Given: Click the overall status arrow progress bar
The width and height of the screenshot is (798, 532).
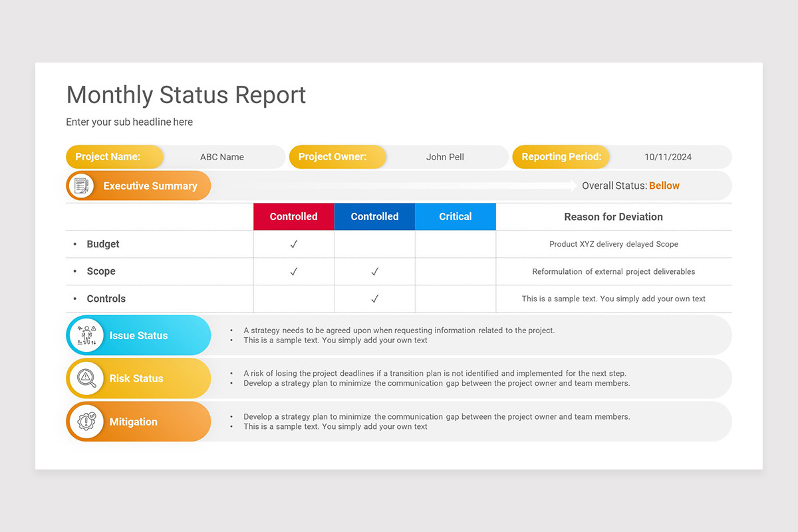Looking at the screenshot, I should coord(399,186).
